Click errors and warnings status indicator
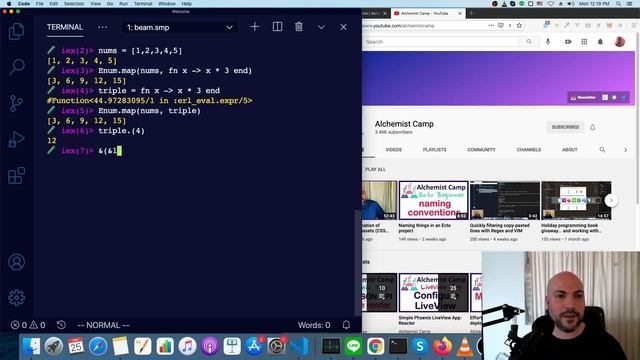 point(28,325)
